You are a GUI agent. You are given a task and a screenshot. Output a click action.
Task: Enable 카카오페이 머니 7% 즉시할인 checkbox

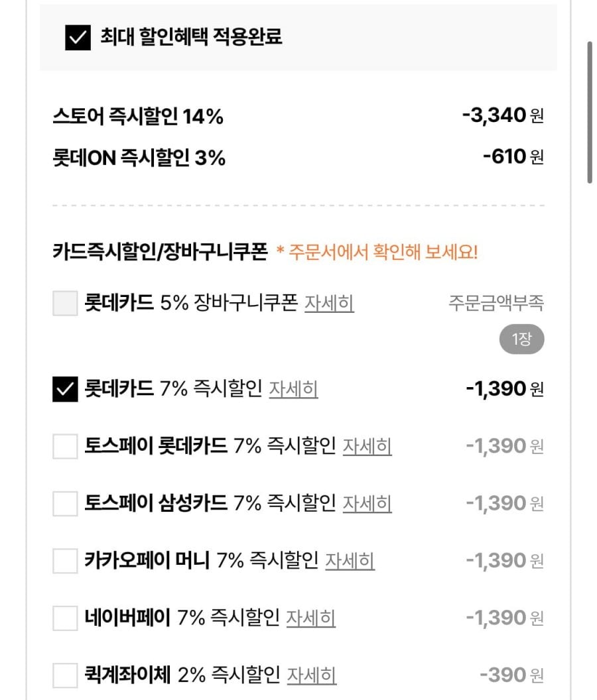[65, 561]
